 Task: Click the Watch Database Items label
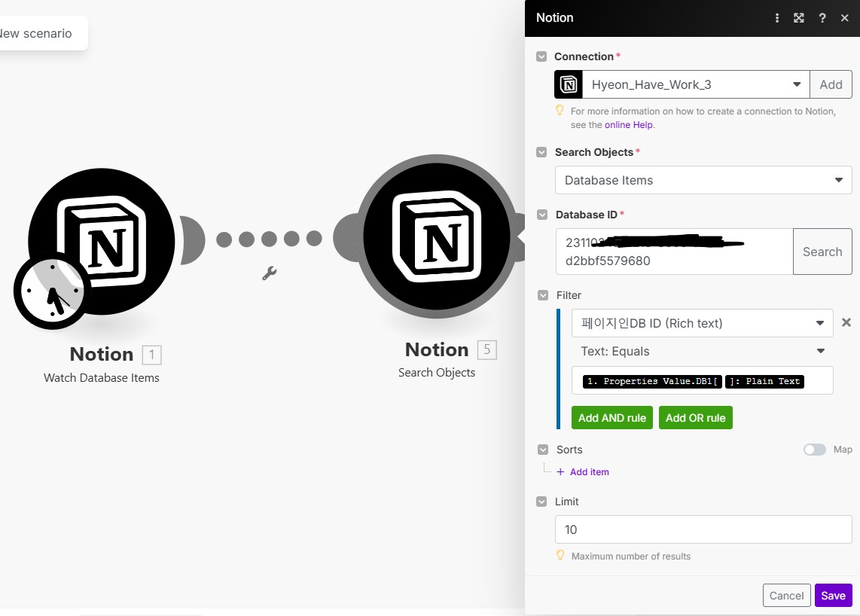click(x=102, y=378)
